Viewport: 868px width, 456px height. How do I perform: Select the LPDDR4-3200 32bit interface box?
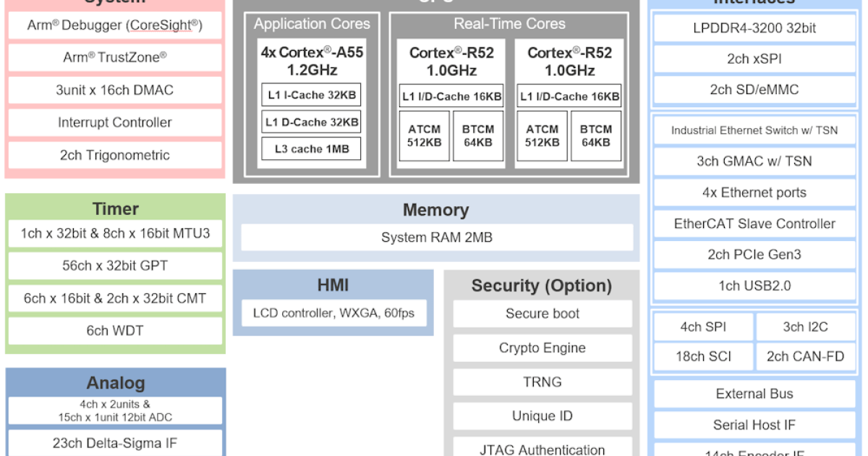(x=754, y=28)
